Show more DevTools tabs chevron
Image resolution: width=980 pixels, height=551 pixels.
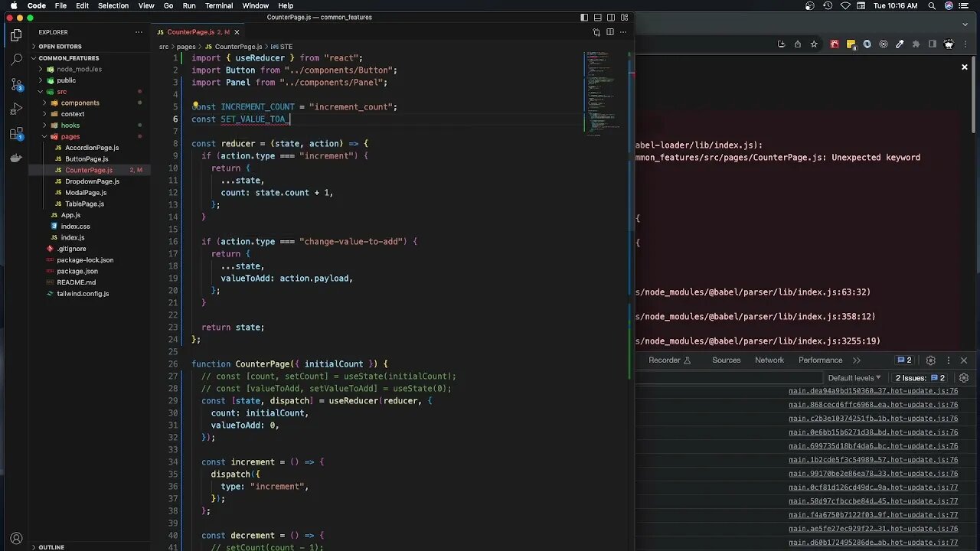(857, 360)
